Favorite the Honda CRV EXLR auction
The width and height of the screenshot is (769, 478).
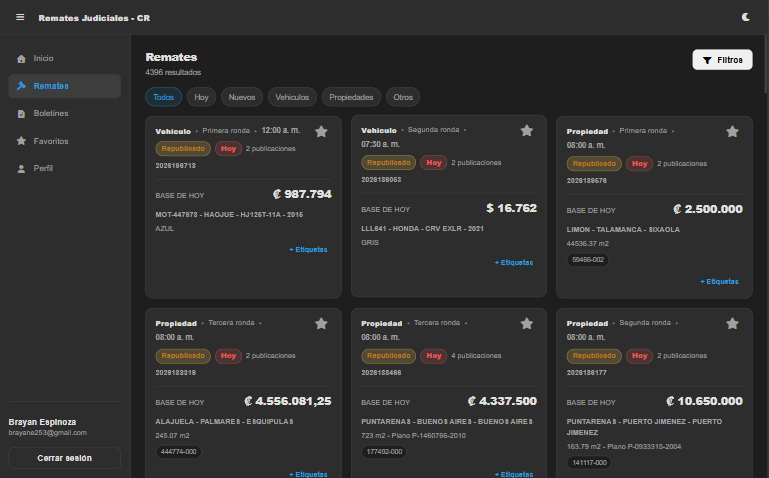[527, 130]
